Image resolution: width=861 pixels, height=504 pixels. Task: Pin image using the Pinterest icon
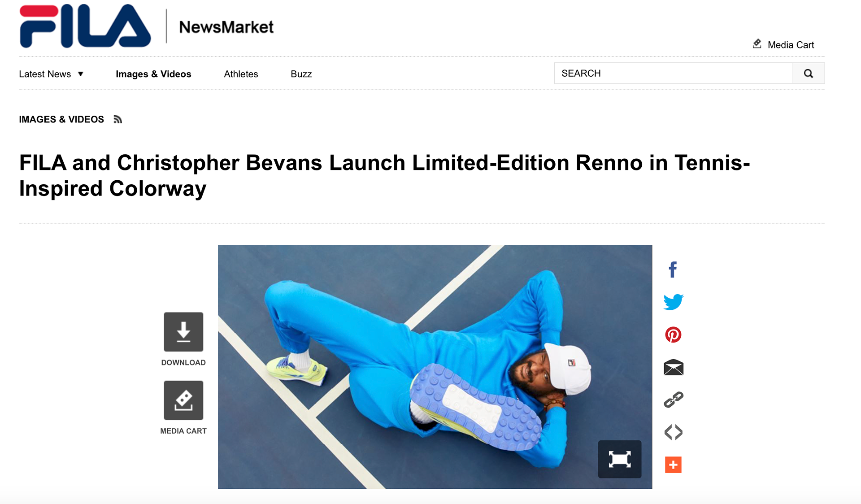coord(673,335)
